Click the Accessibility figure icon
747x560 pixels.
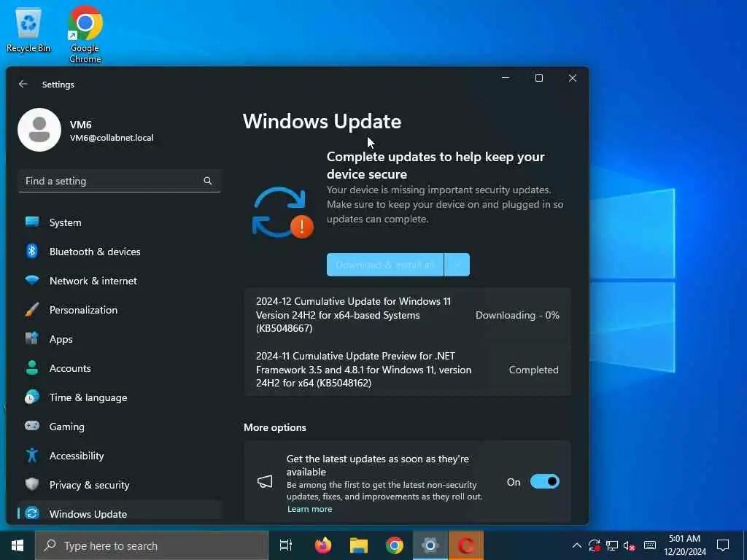pyautogui.click(x=32, y=455)
